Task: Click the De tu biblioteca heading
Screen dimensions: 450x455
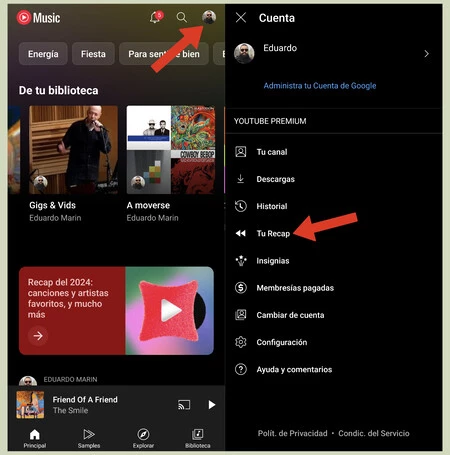Action: [59, 90]
